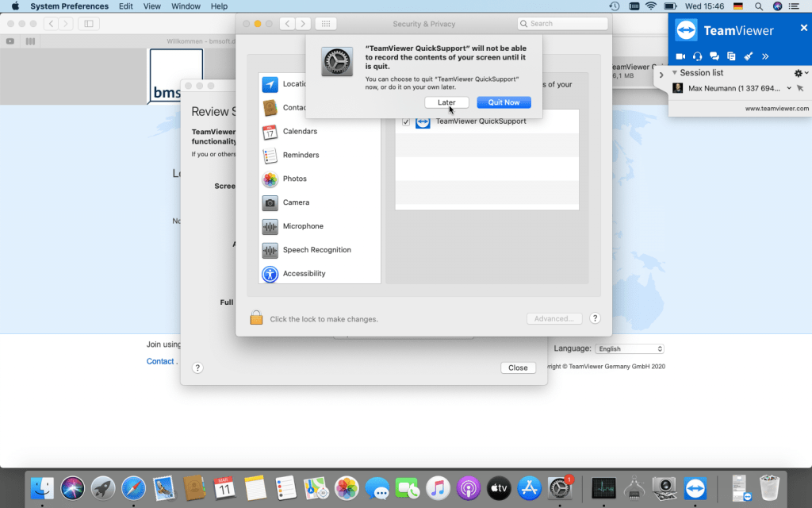The image size is (812, 508).
Task: Open Wi-Fi status menu
Action: pos(651,6)
